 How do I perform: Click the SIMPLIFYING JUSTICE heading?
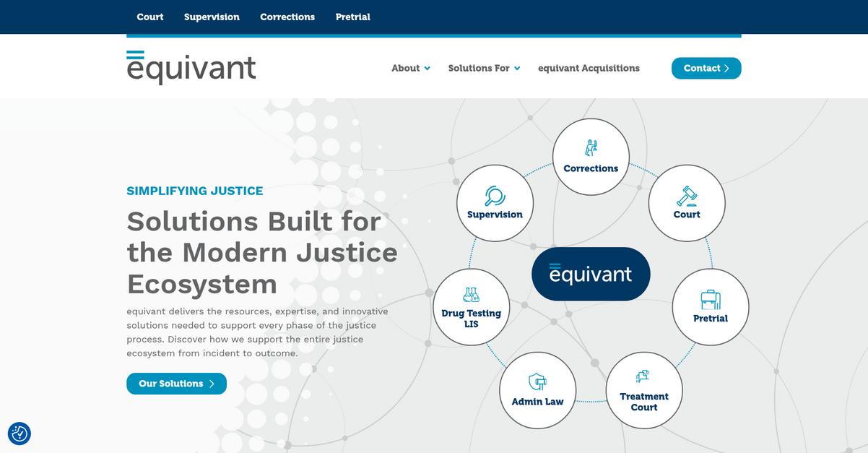click(195, 191)
